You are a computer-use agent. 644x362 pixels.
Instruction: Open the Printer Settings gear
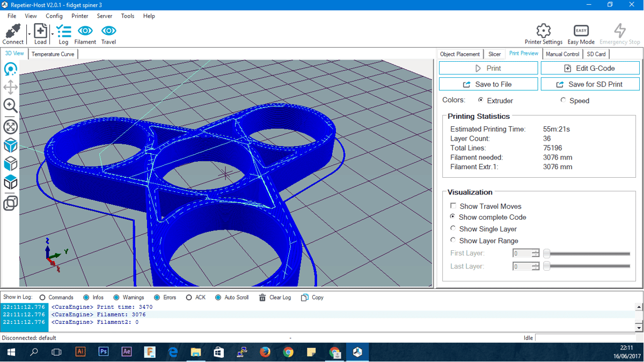pyautogui.click(x=543, y=31)
